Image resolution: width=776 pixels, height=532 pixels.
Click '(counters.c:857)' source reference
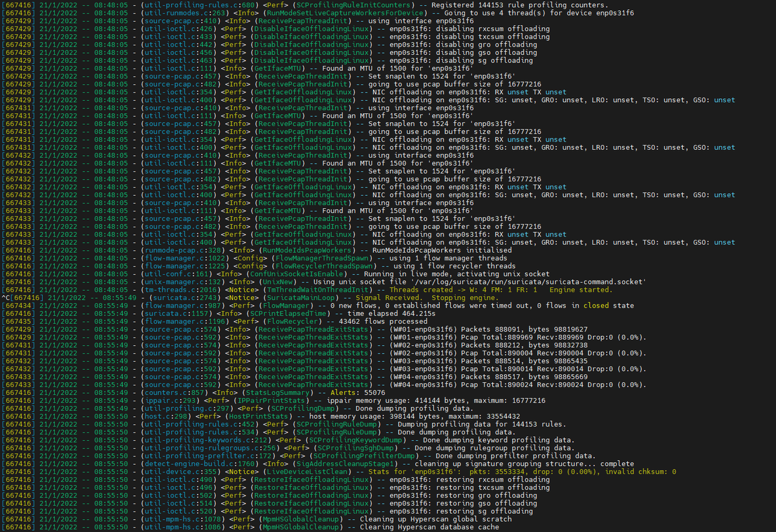(176, 393)
